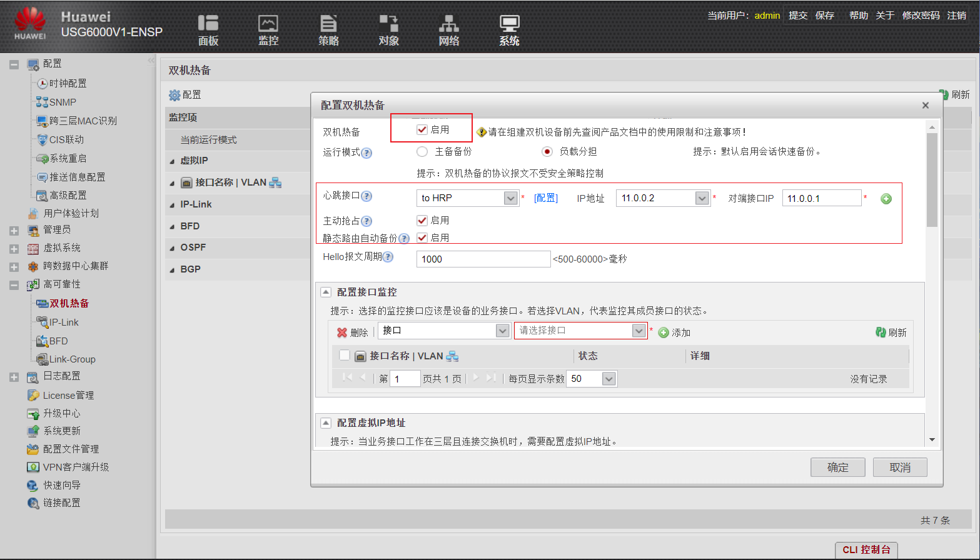Screen dimensions: 980x560
Task: Open the CLI 控制台 tab
Action: pyautogui.click(x=867, y=550)
